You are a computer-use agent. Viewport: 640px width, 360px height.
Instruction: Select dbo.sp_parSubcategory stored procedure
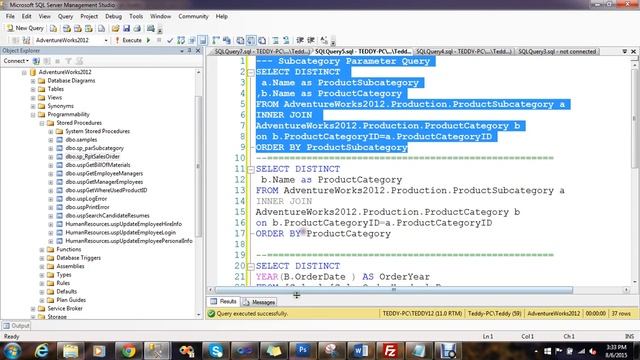pos(94,148)
